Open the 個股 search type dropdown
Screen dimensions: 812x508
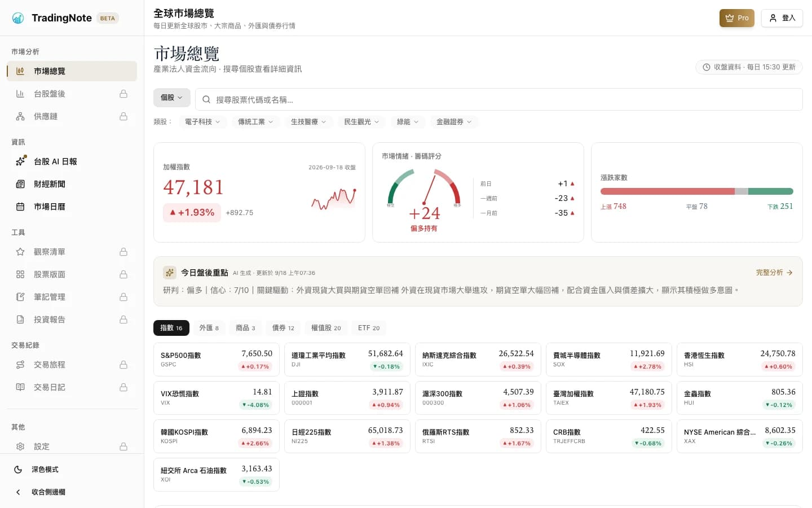click(x=172, y=98)
